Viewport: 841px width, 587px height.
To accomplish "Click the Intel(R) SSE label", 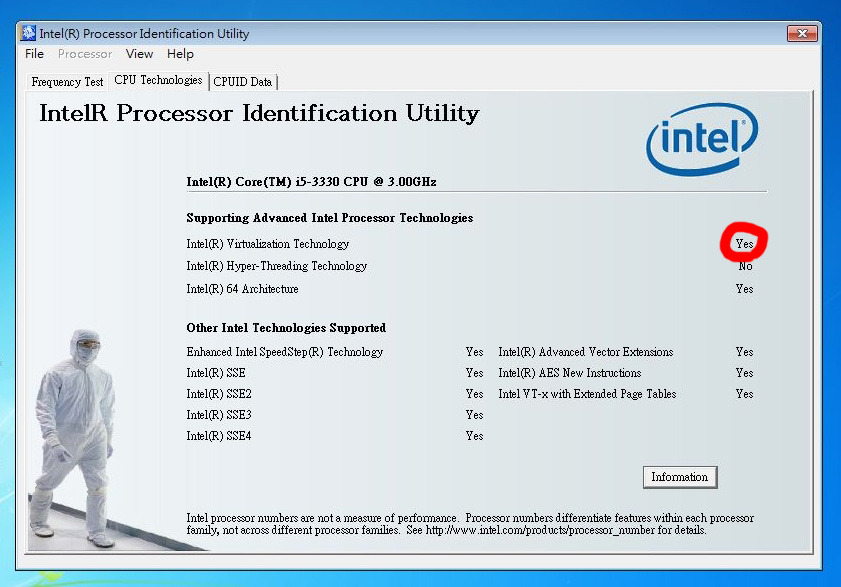I will coord(216,372).
